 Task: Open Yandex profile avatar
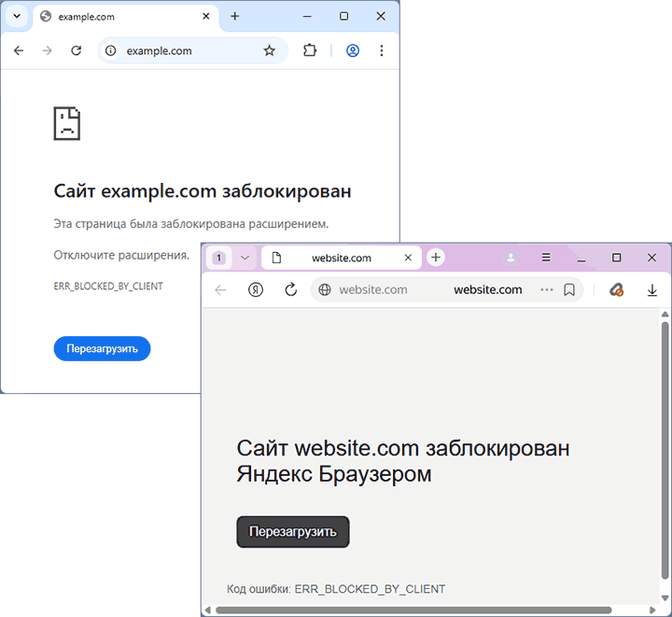(511, 257)
